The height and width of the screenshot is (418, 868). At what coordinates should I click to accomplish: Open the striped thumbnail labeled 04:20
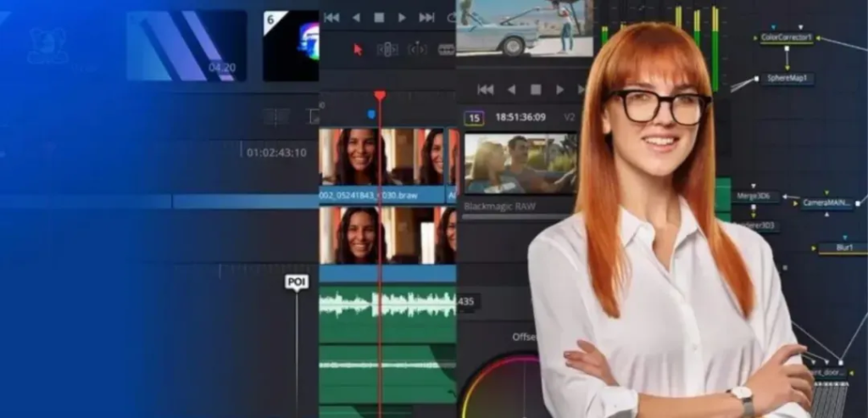point(186,46)
